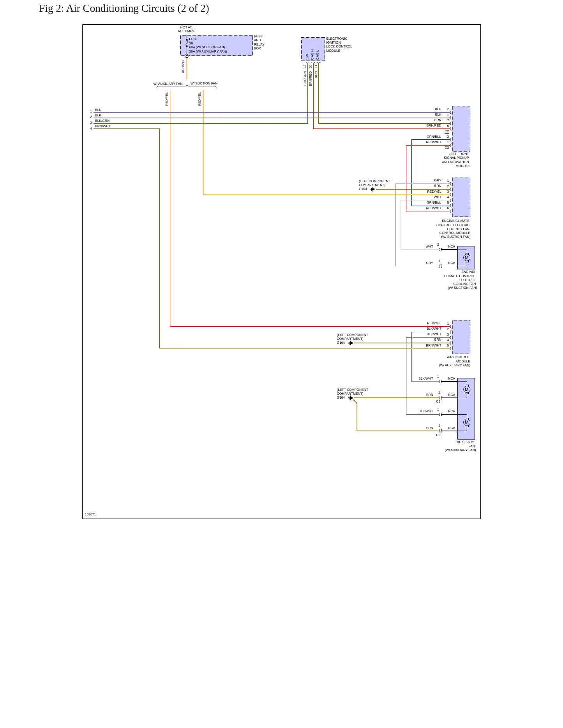Click the "W/ SUCTION FAN" branch label

[204, 83]
